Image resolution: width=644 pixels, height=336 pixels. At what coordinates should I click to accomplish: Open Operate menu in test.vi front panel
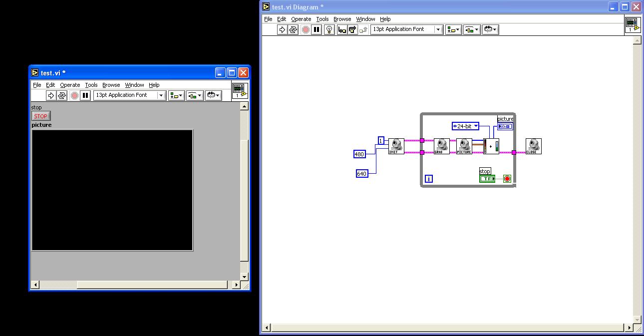[70, 85]
